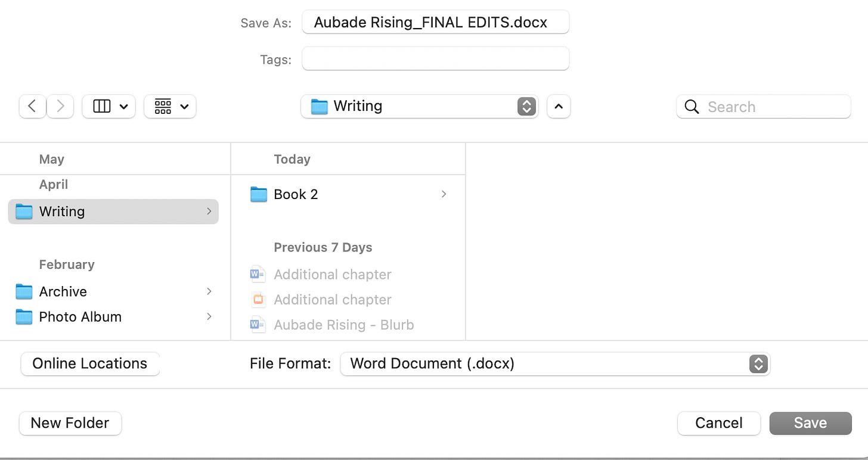
Task: Click the magnifier icon in Search field
Action: click(x=692, y=107)
